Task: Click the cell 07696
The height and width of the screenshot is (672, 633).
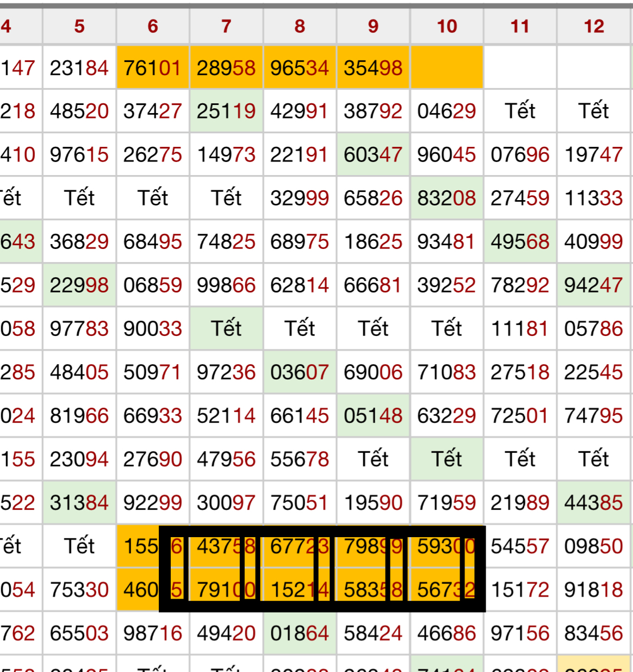Action: coord(520,154)
